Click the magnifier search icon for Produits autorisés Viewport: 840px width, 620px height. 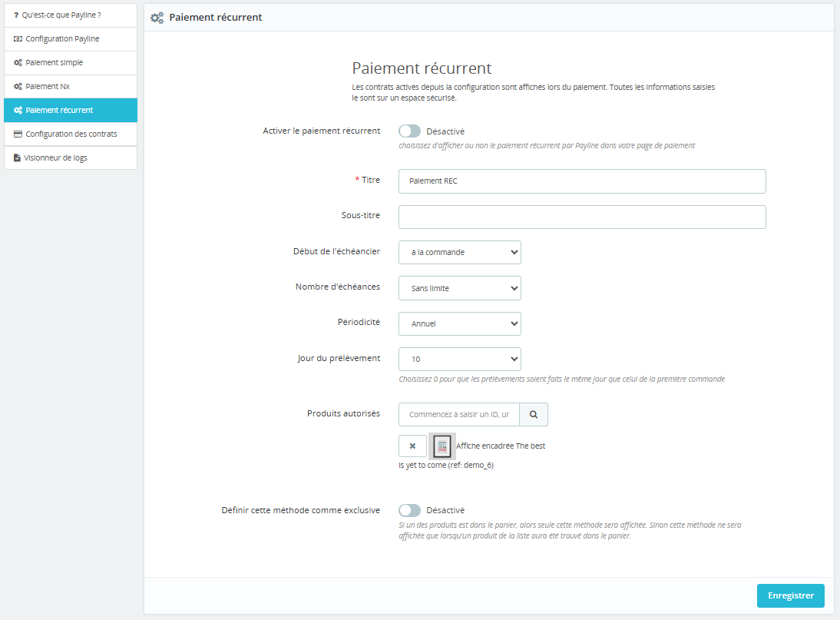(x=534, y=414)
